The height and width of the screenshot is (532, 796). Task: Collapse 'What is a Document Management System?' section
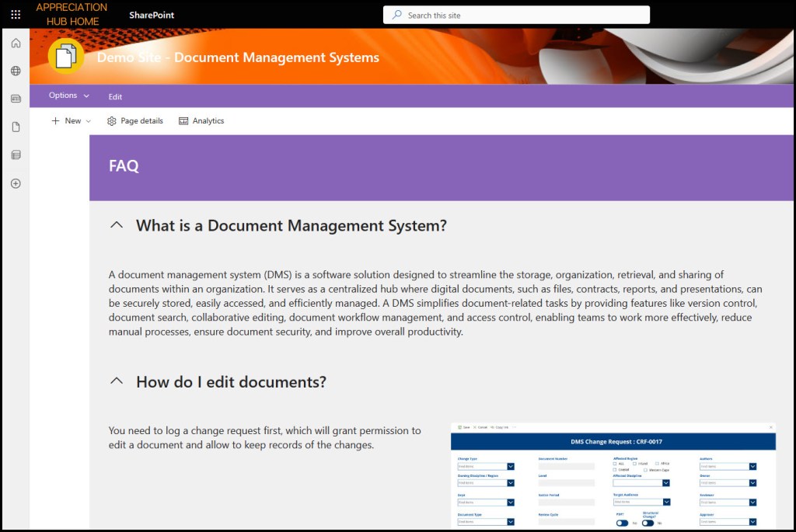coord(117,225)
